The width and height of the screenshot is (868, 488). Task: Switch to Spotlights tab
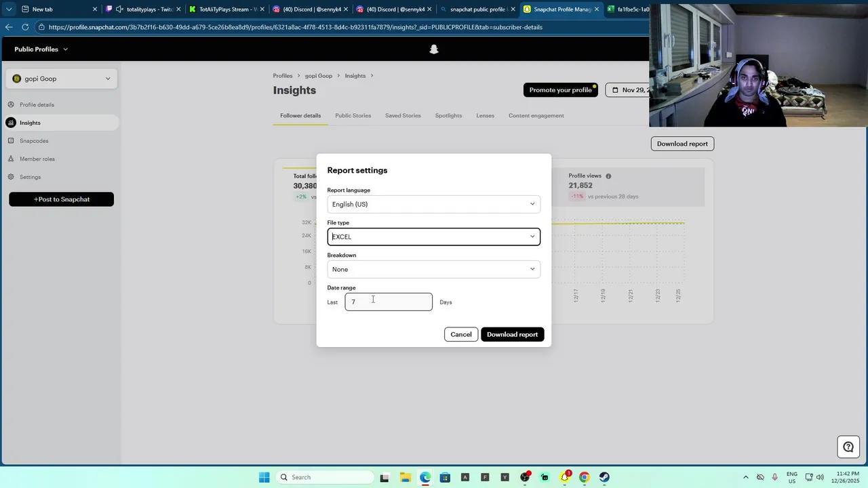[x=448, y=115]
